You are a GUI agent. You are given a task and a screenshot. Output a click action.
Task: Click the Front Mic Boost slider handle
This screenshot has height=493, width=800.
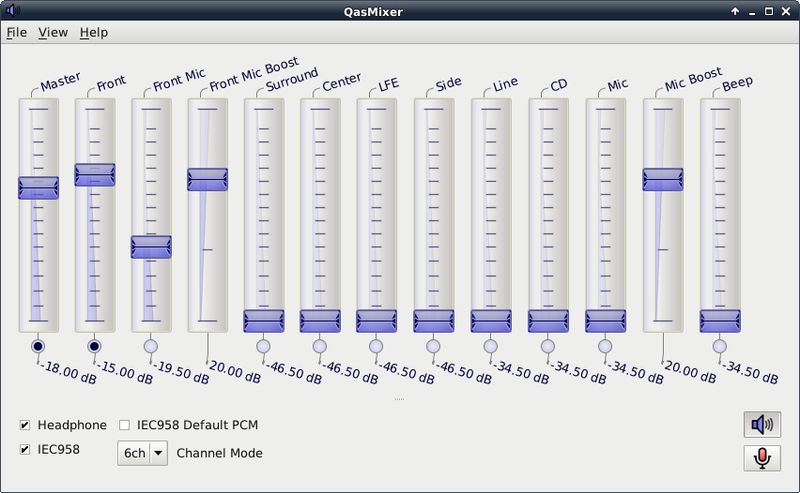click(x=207, y=180)
